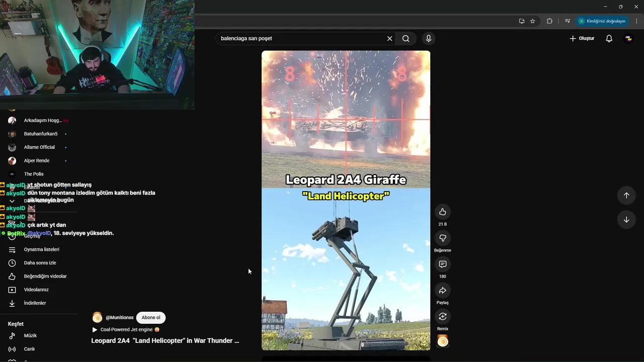Click the short's title text
Screen dimensions: 644x362
(165, 340)
